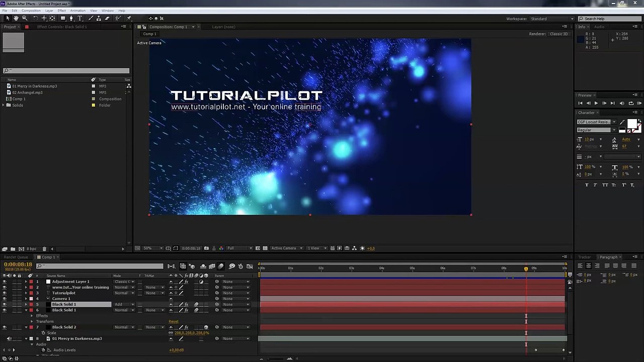Click the Search Help field

[609, 19]
